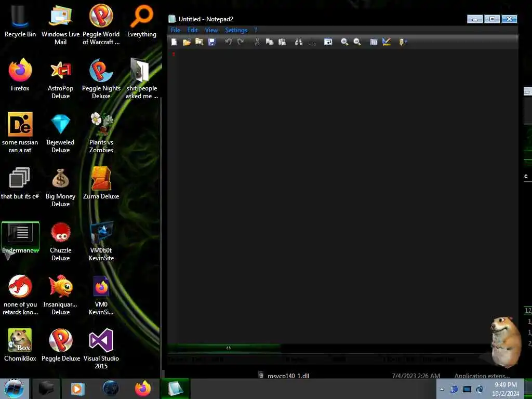532x399 pixels.
Task: Select the AstroPop Deluxe desktop icon
Action: click(60, 79)
